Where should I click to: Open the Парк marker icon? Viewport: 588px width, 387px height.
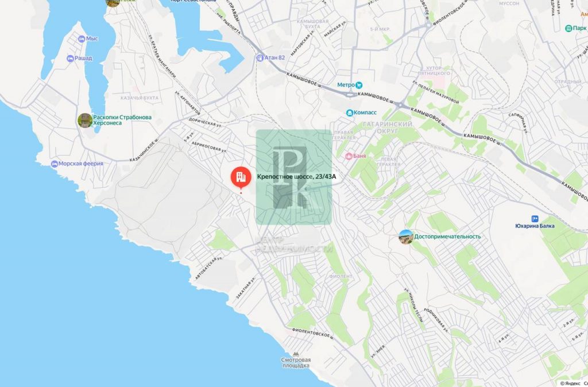click(568, 28)
